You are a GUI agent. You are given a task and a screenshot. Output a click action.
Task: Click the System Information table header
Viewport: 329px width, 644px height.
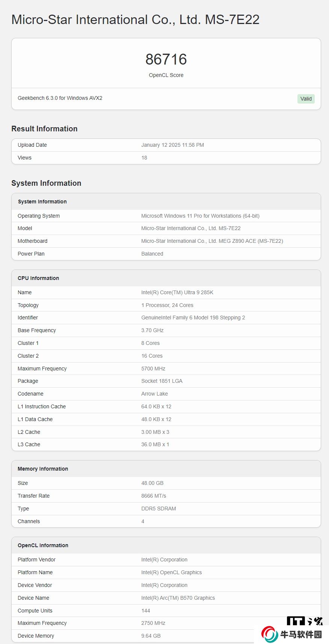coord(42,202)
